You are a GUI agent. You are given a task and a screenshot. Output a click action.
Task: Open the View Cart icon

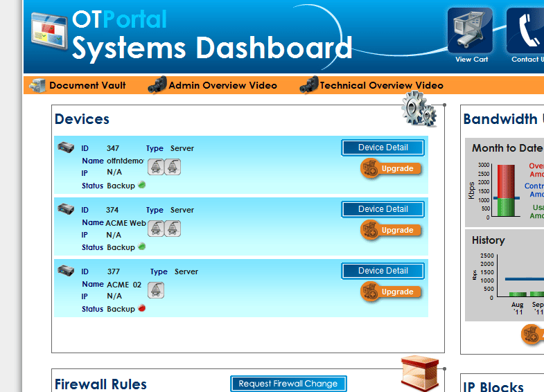coord(471,31)
